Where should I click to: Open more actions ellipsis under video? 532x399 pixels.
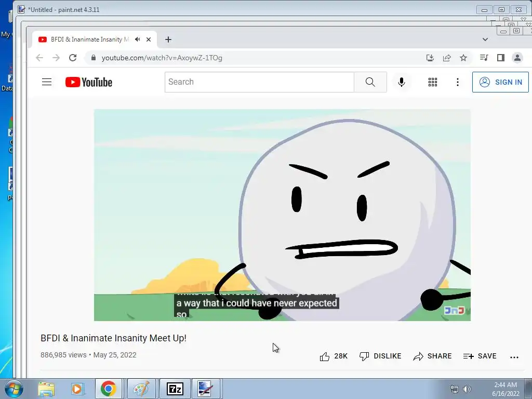tap(514, 357)
